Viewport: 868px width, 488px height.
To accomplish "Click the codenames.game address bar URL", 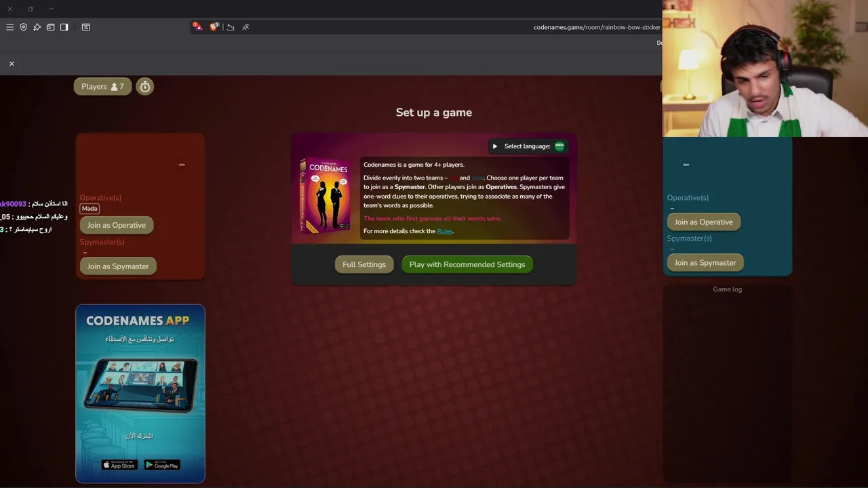I will pos(597,27).
